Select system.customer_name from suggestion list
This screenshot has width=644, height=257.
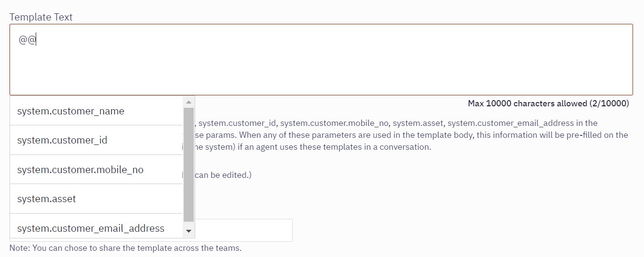[96, 111]
